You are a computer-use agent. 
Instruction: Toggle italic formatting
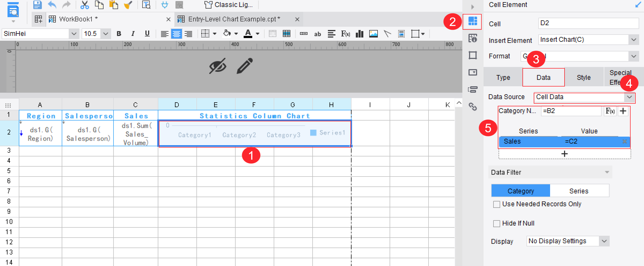[x=133, y=33]
